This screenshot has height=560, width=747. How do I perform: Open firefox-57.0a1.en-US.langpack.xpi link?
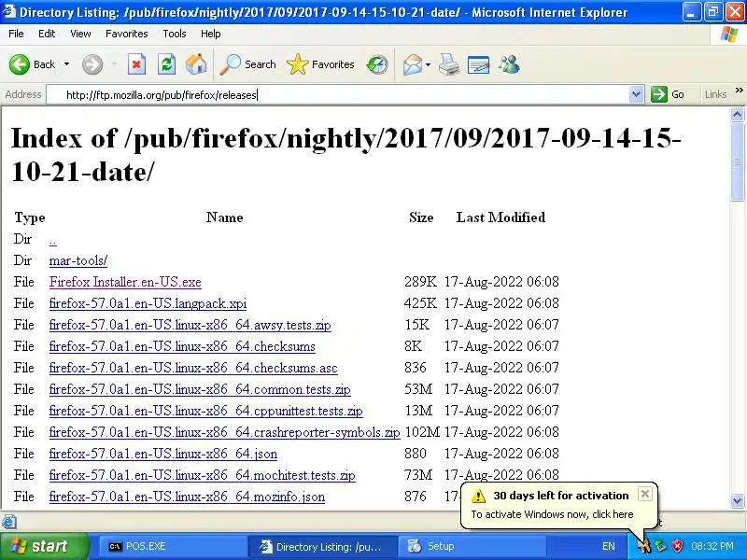point(148,304)
